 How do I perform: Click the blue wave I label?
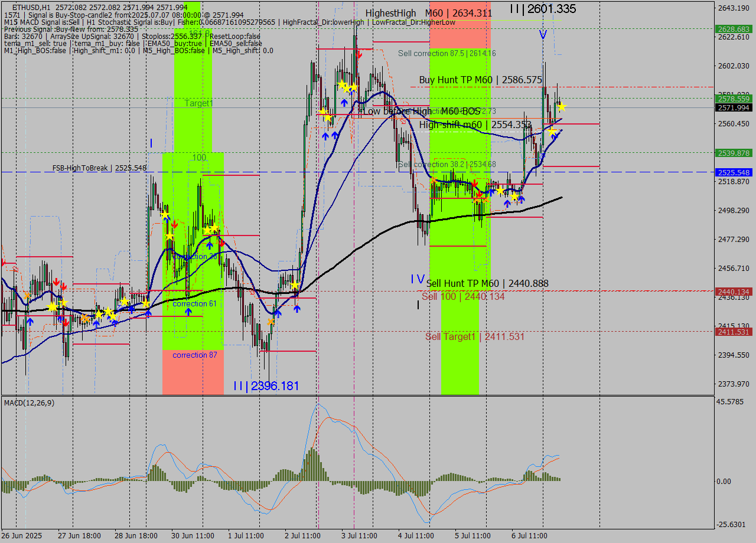pyautogui.click(x=151, y=143)
